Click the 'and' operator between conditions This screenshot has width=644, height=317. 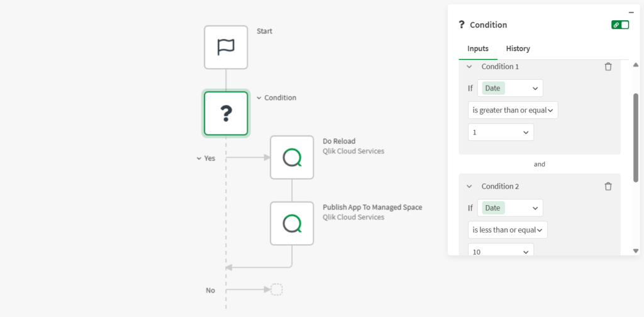(x=540, y=164)
